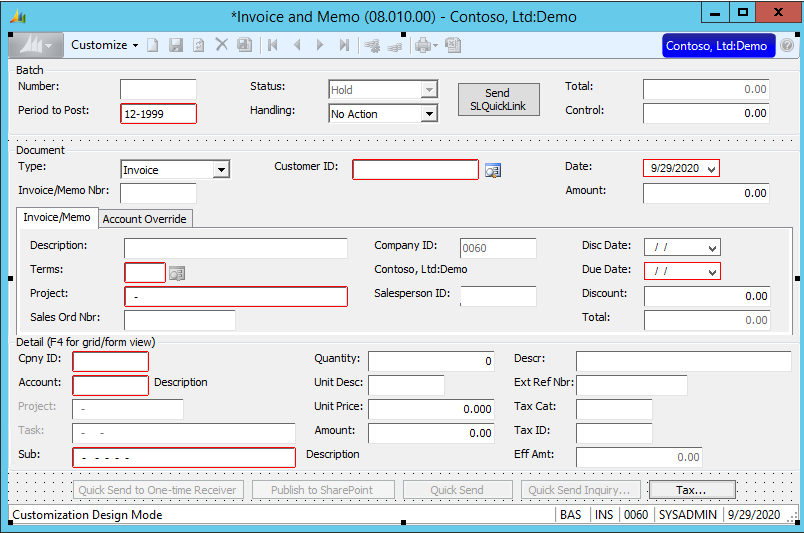
Task: Click the Cancel/refresh page toolbar icon
Action: [x=198, y=45]
